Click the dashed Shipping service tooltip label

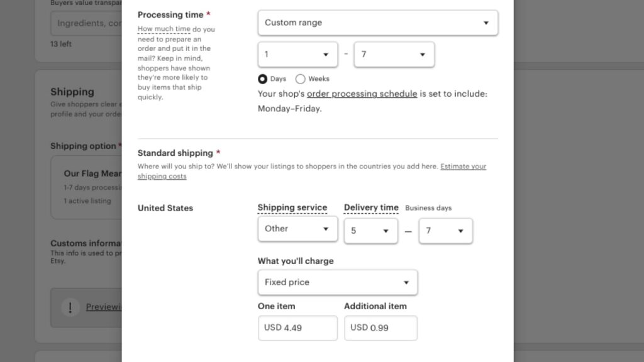point(292,207)
